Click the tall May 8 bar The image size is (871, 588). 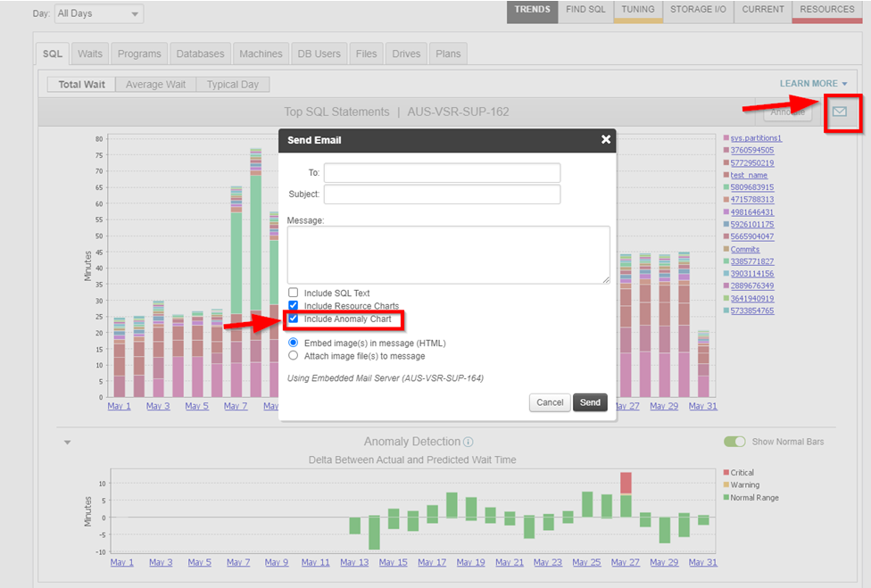255,272
